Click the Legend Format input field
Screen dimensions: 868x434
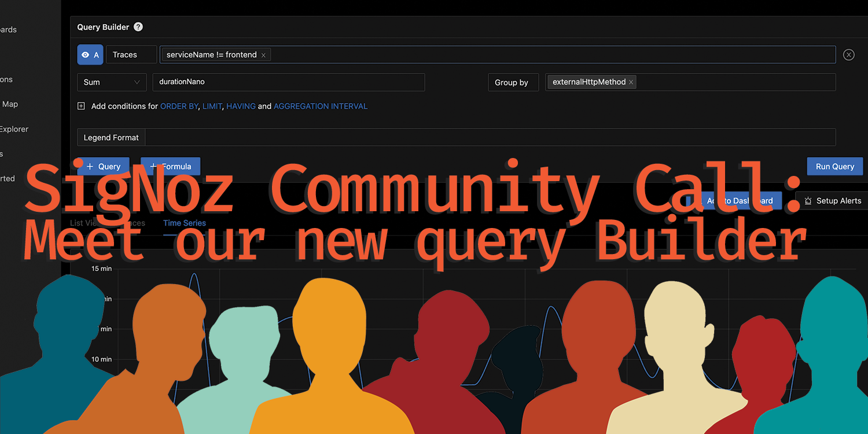(x=490, y=137)
